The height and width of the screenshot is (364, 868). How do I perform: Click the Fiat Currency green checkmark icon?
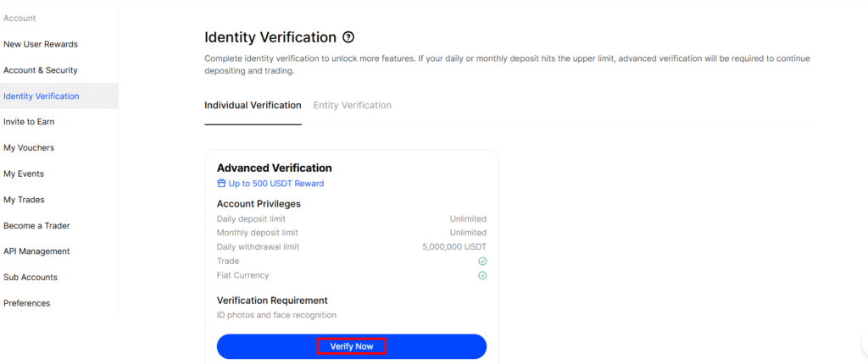482,275
